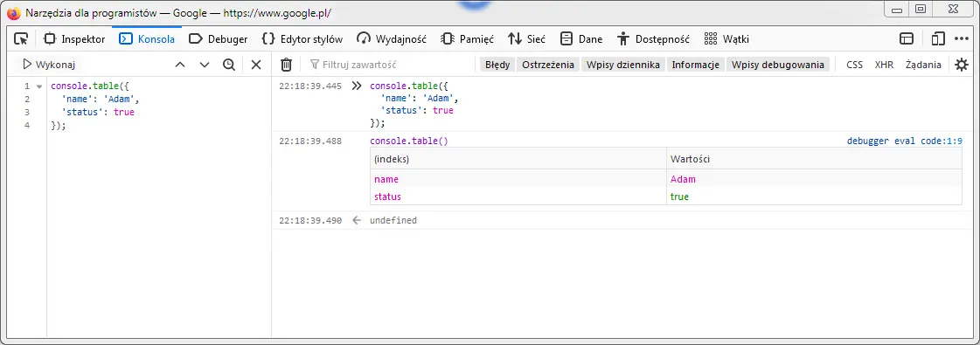The image size is (980, 345).
Task: Click timestamp 22:18:39.445
Action: (310, 86)
